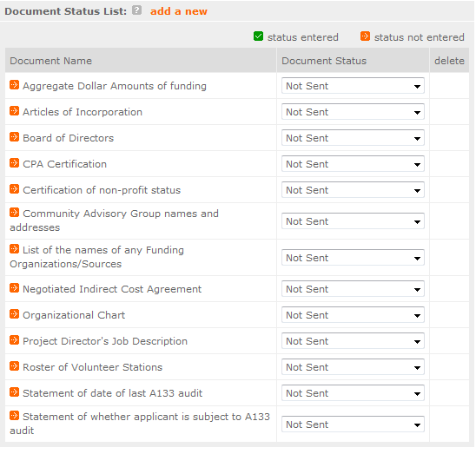Open status dropdown for Certification of non-profit status
This screenshot has height=454, width=476.
(353, 190)
